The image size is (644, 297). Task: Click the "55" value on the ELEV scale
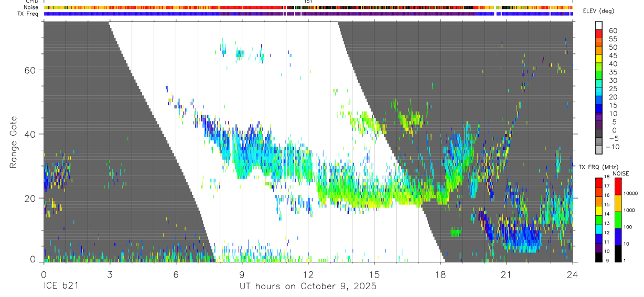tap(613, 39)
